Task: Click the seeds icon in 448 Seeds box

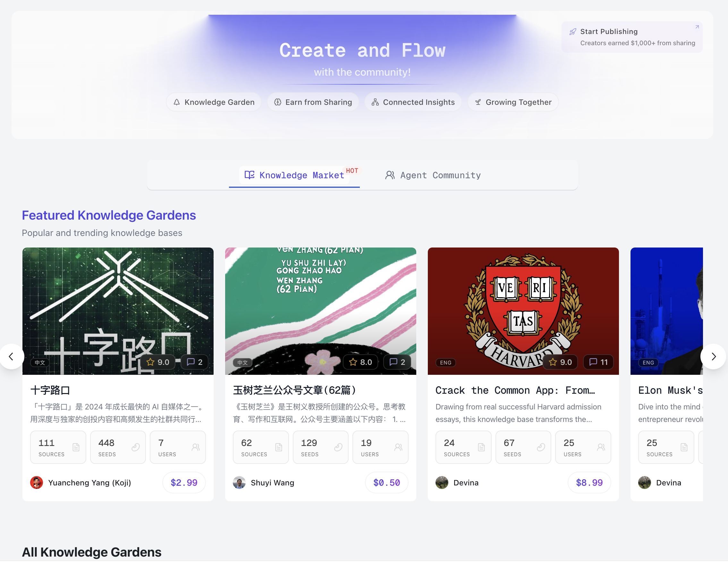Action: [x=136, y=447]
